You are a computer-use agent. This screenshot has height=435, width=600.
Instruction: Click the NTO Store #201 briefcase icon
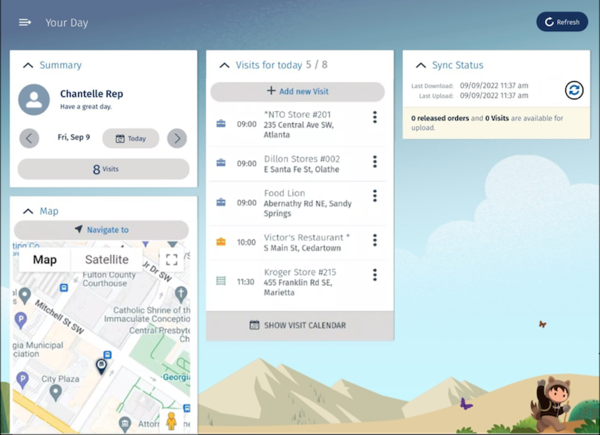[x=221, y=124]
